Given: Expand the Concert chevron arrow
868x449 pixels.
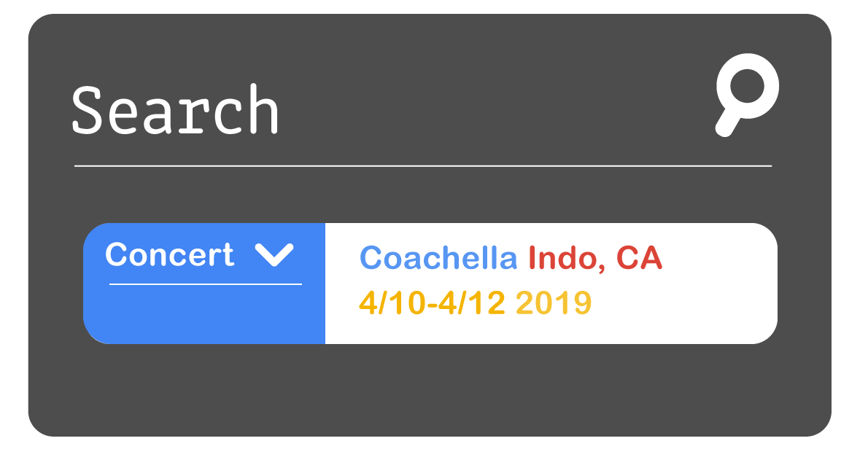Looking at the screenshot, I should pos(274,255).
